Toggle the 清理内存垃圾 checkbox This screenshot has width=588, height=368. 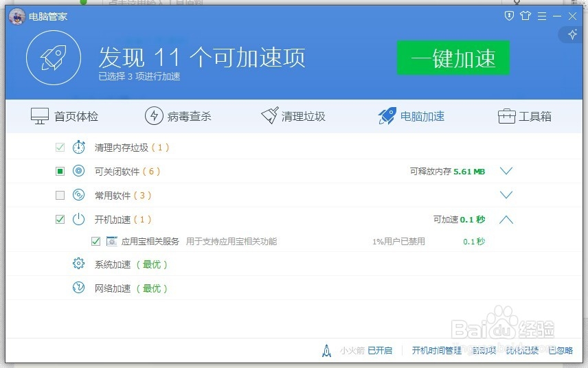[x=60, y=148]
